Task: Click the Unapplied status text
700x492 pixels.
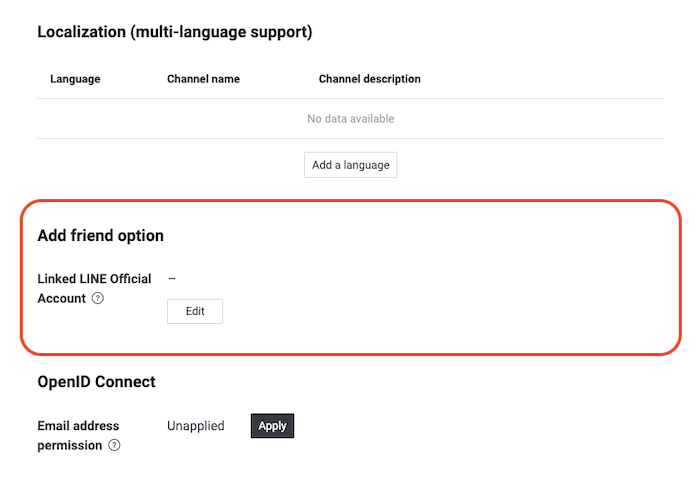Action: pyautogui.click(x=195, y=426)
